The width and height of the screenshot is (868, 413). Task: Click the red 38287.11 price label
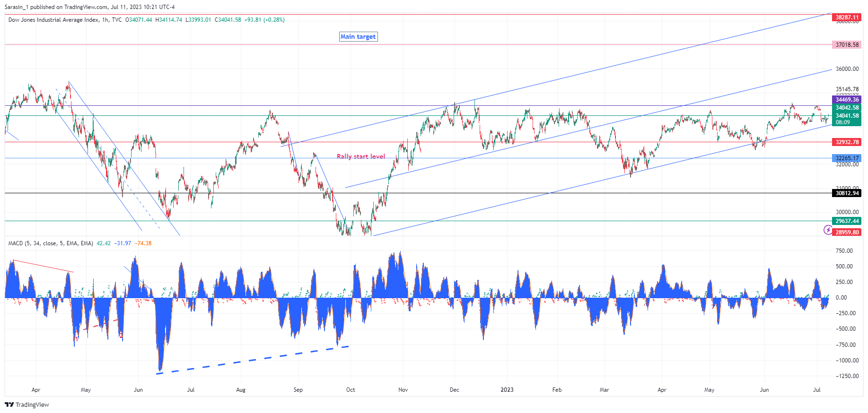847,17
